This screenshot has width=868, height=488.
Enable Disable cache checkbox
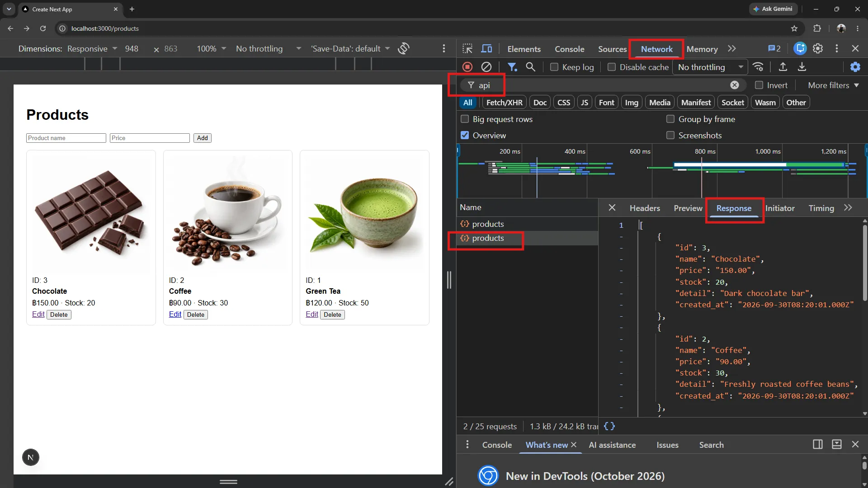pyautogui.click(x=612, y=67)
